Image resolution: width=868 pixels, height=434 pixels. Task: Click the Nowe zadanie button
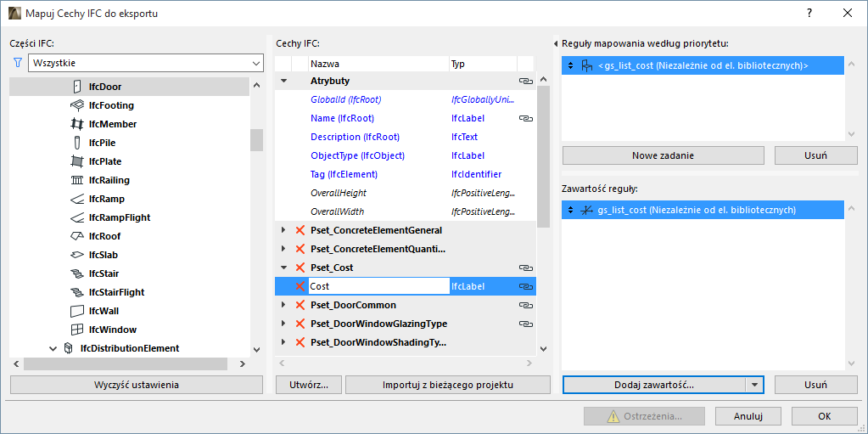point(664,155)
